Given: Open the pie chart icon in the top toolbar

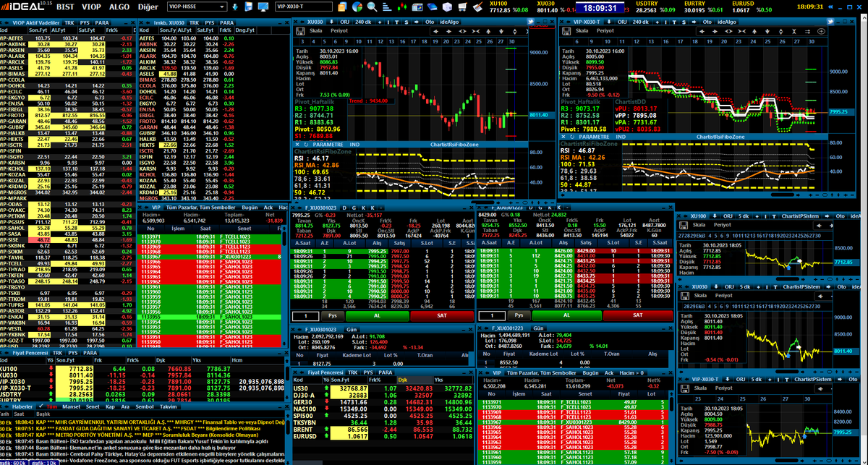Looking at the screenshot, I should pyautogui.click(x=357, y=7).
